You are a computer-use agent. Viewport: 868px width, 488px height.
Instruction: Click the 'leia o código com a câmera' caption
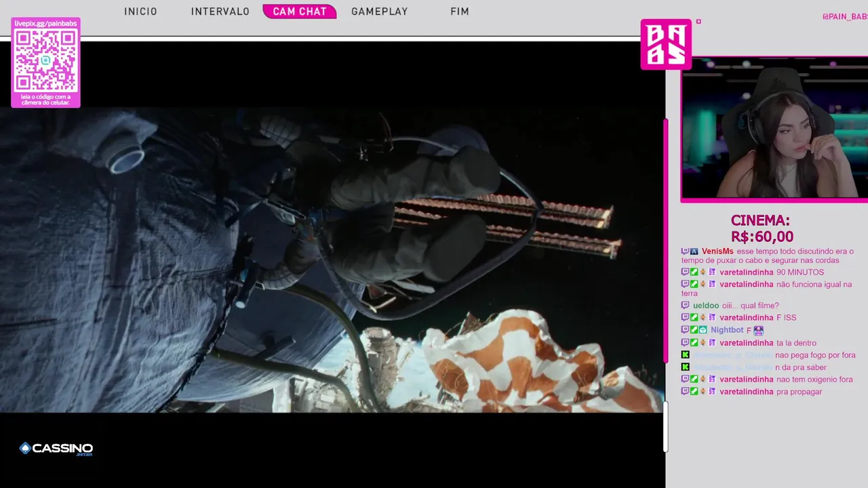pyautogui.click(x=45, y=100)
